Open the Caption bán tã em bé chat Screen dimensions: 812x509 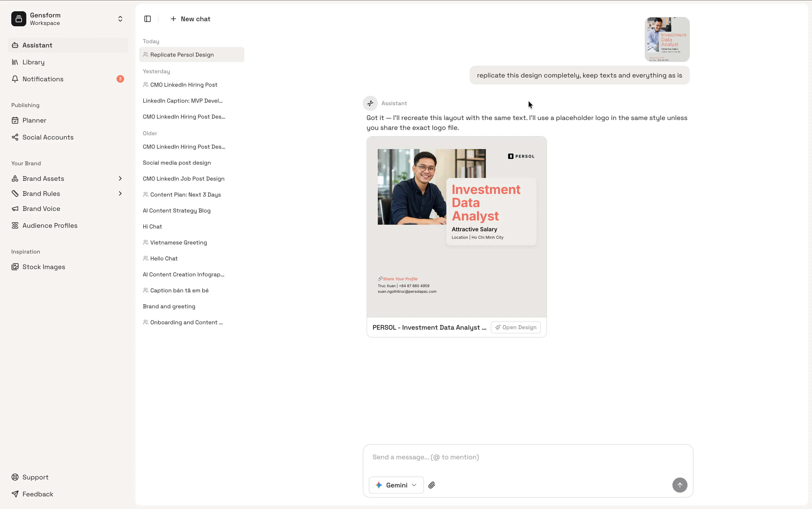[192, 290]
